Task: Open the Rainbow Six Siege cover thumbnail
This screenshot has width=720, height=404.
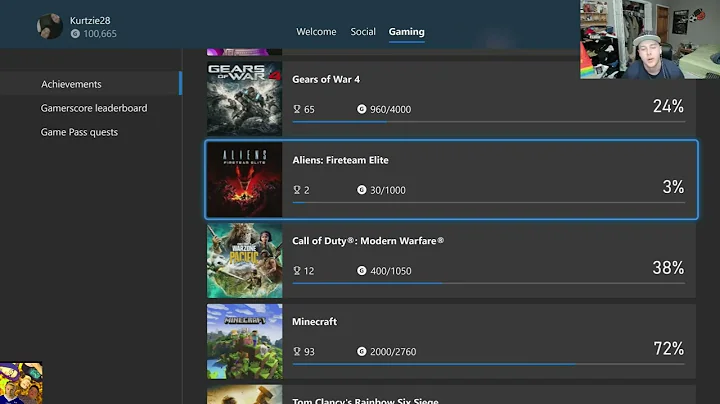Action: [244, 394]
